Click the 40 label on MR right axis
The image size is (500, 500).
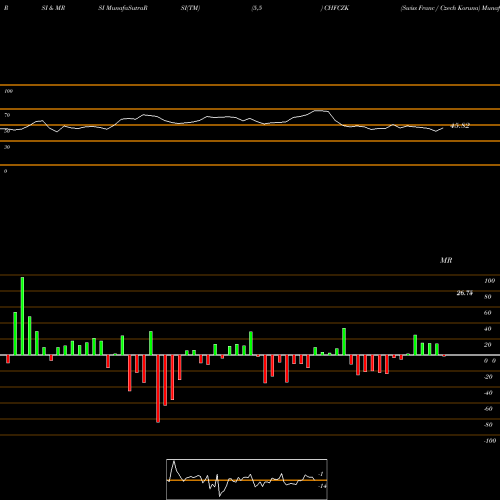click(x=488, y=329)
